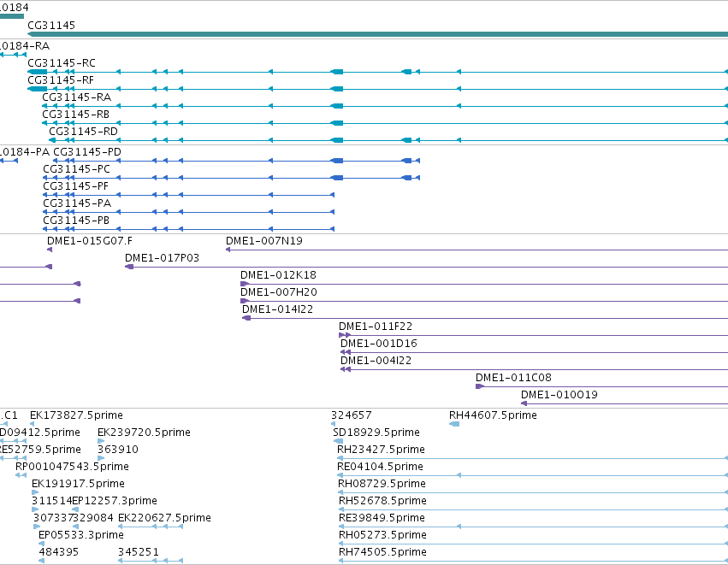Click the DME1-011C08 clone arrow start
Image resolution: width=728 pixels, height=565 pixels.
tap(480, 386)
